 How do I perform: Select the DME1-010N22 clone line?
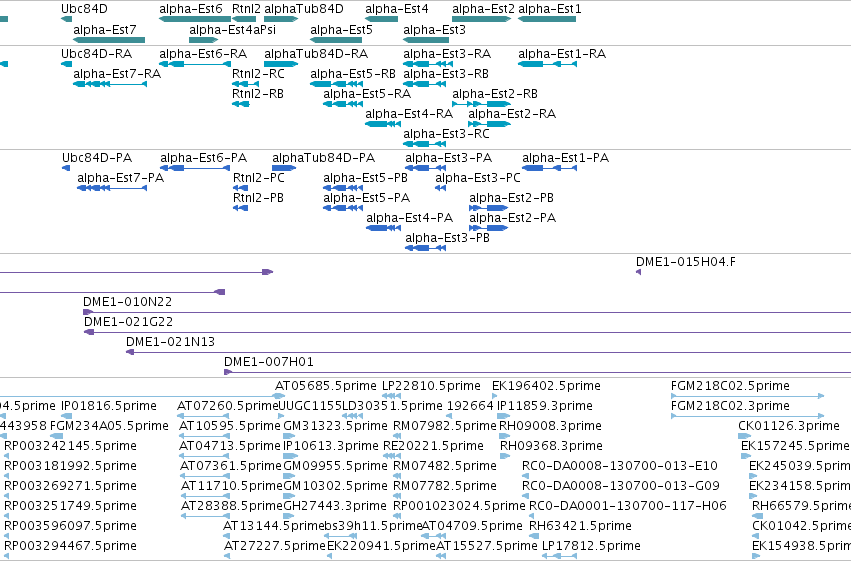click(467, 312)
